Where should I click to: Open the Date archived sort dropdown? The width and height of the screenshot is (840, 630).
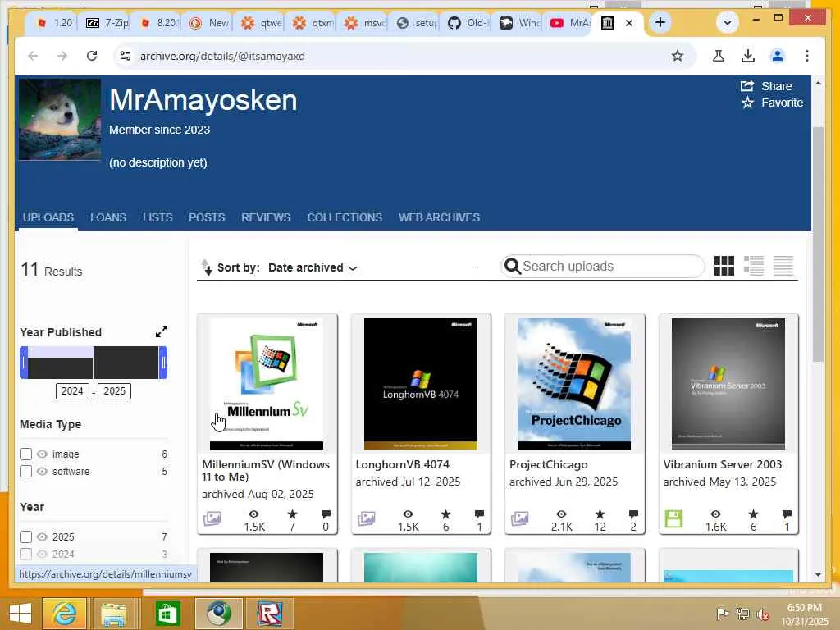point(313,267)
